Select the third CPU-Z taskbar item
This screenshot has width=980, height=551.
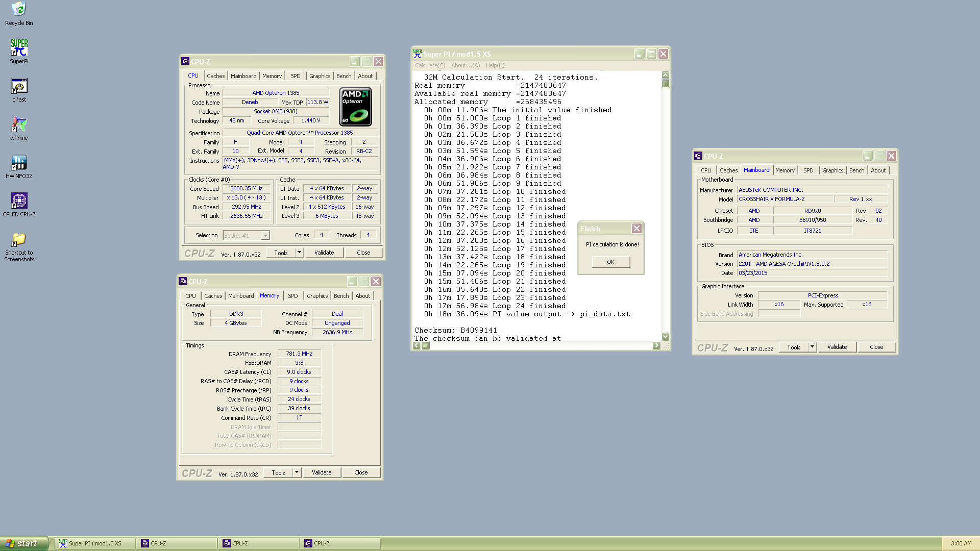[x=340, y=543]
